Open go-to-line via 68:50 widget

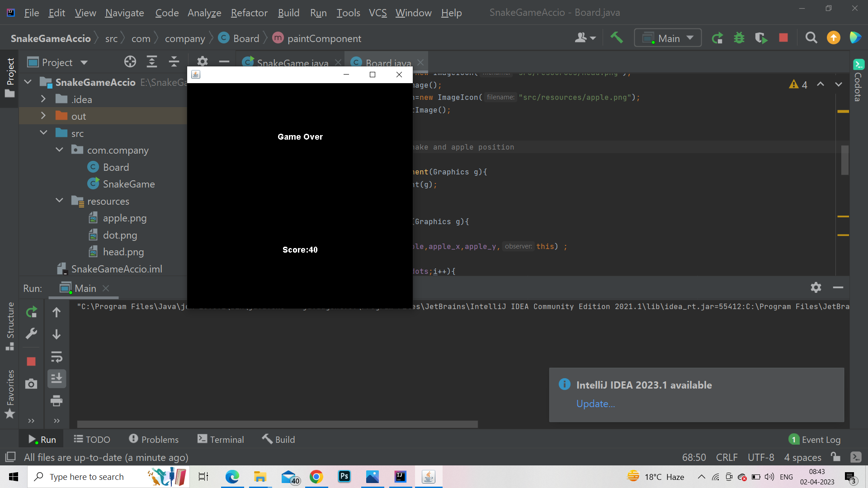(694, 457)
